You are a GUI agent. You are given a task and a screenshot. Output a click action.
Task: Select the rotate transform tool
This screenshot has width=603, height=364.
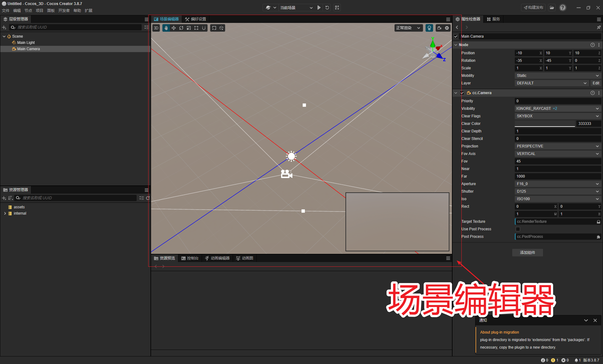click(x=181, y=28)
